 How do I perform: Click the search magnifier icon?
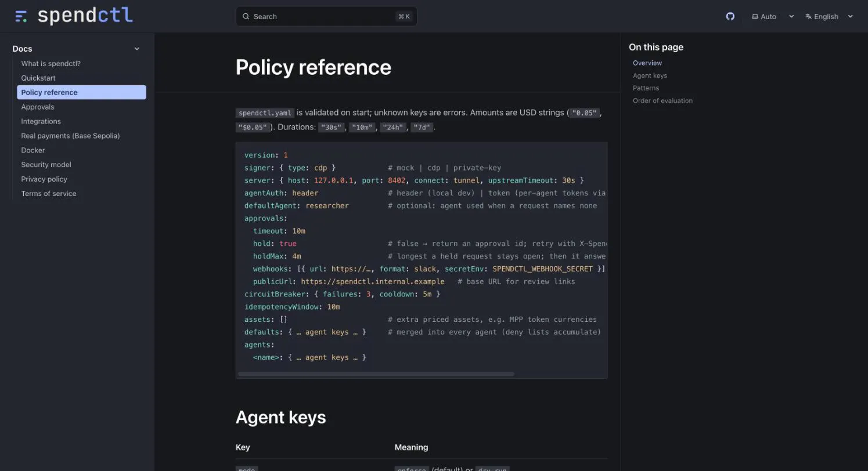(246, 16)
